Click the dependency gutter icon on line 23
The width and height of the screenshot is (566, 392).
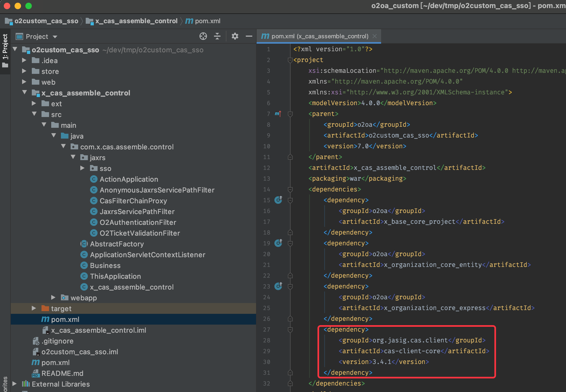tap(278, 286)
